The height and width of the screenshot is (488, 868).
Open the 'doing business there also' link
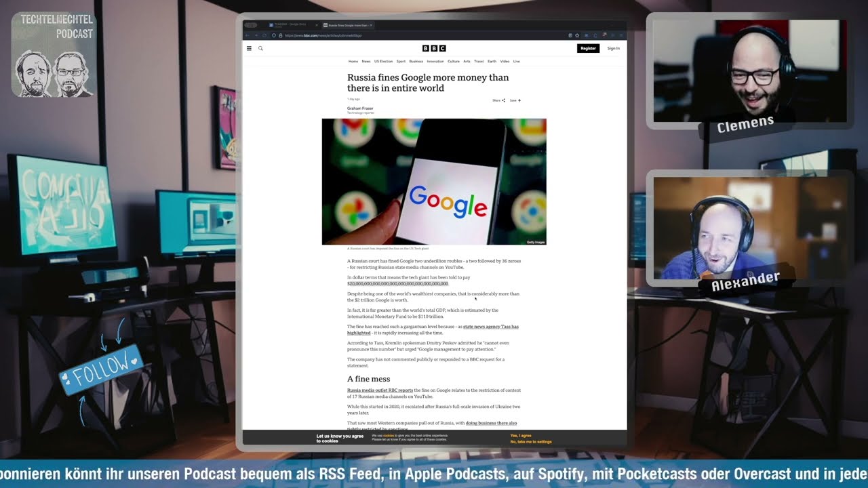coord(491,423)
